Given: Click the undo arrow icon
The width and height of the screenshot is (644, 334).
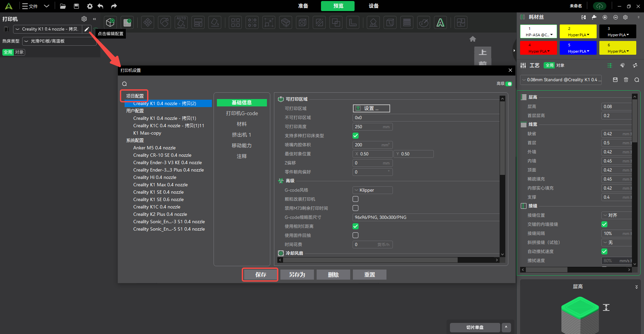Looking at the screenshot, I should coord(100,6).
